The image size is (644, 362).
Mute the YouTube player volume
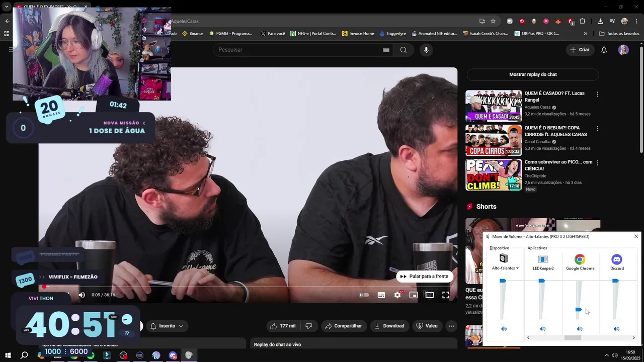coord(82,295)
